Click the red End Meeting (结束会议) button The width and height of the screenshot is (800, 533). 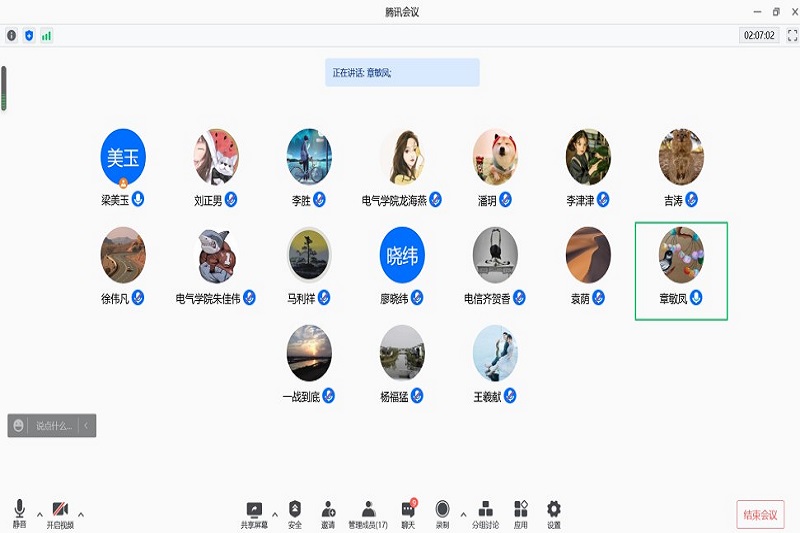pyautogui.click(x=760, y=515)
